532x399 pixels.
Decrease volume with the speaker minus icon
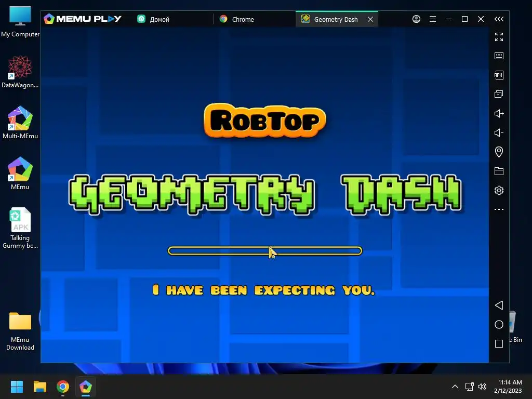click(x=499, y=132)
